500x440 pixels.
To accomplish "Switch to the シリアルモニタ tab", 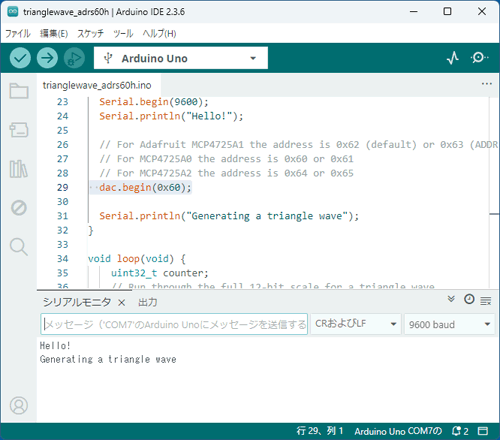I will tap(77, 302).
